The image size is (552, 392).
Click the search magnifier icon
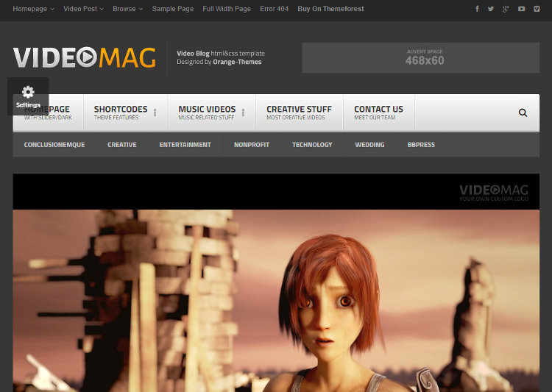[x=523, y=113]
